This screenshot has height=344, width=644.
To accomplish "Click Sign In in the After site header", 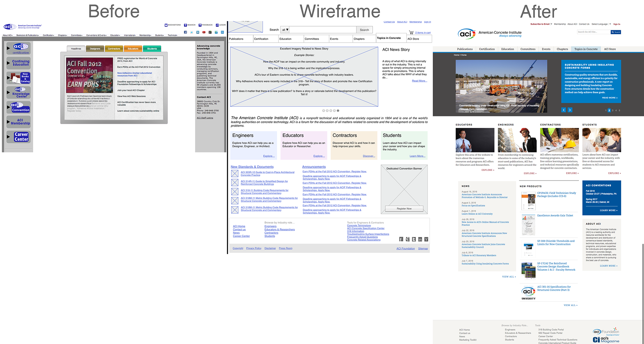I will (x=617, y=24).
